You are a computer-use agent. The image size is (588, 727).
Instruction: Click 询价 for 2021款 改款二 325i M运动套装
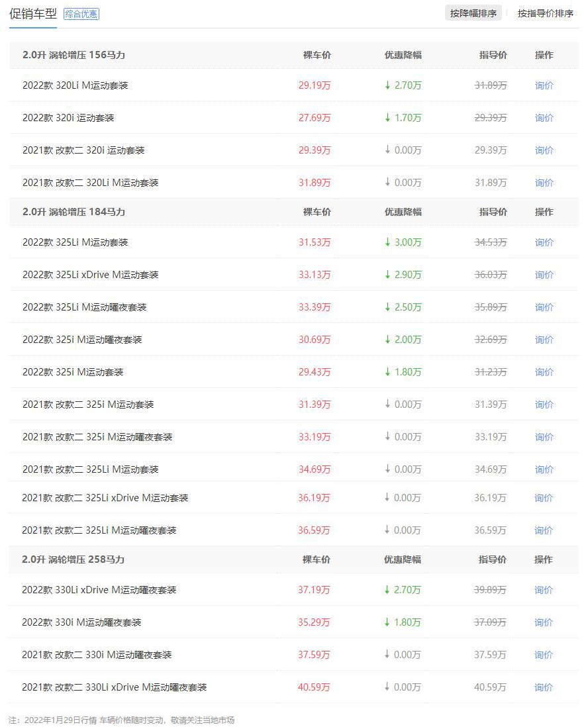click(544, 405)
